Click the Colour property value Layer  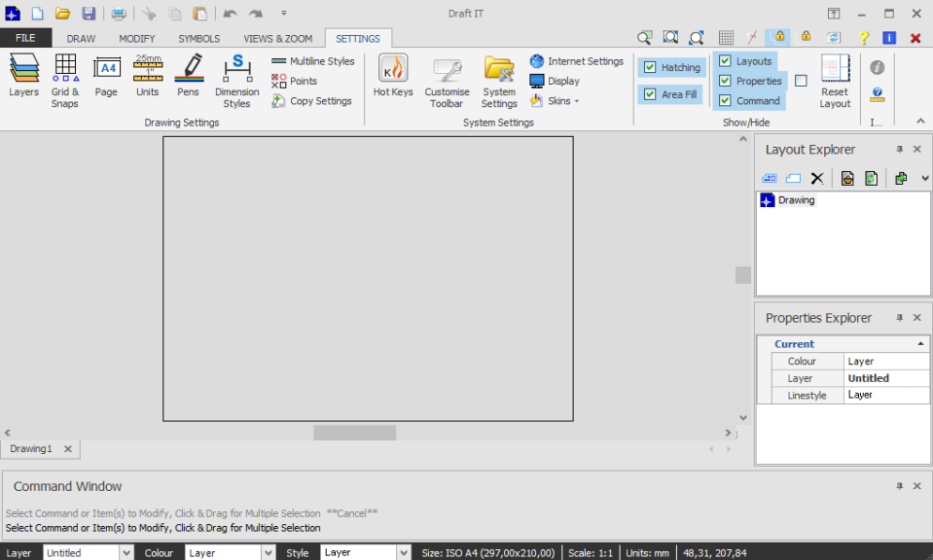886,362
